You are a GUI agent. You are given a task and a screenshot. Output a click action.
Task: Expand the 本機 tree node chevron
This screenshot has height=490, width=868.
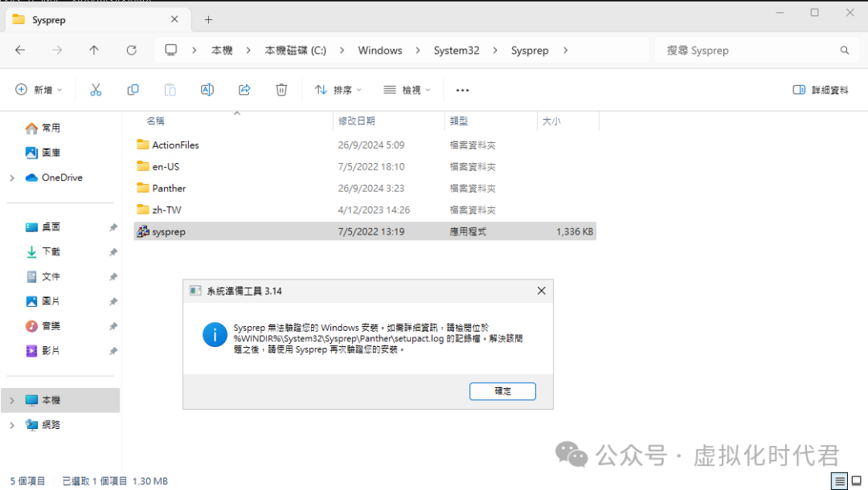(x=12, y=400)
